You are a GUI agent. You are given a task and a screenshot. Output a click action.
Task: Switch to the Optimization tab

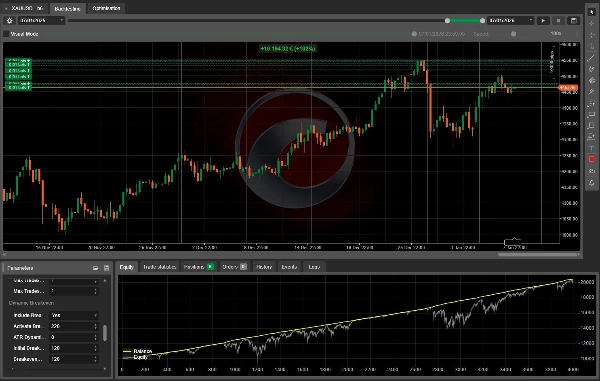point(106,8)
